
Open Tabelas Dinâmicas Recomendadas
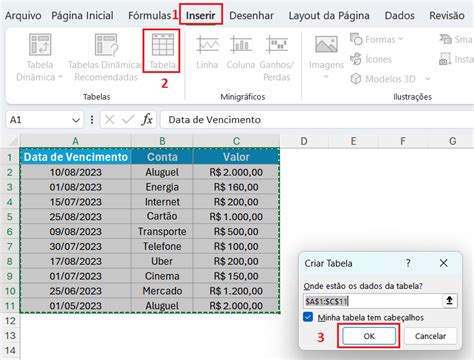(x=106, y=57)
